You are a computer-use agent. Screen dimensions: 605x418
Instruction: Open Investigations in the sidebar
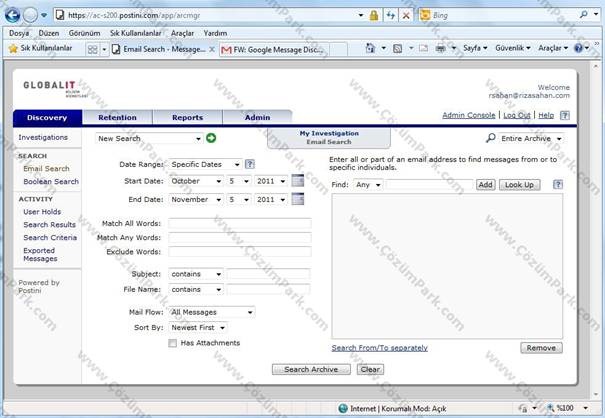(x=43, y=137)
